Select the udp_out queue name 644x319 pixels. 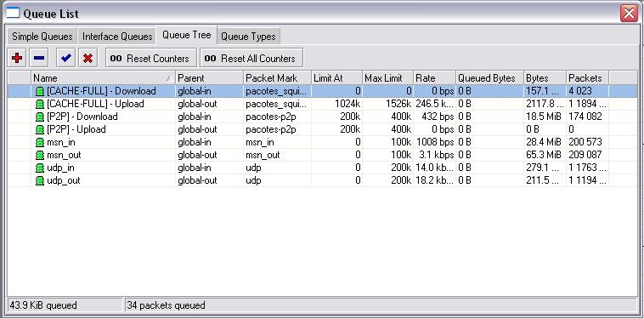[64, 180]
